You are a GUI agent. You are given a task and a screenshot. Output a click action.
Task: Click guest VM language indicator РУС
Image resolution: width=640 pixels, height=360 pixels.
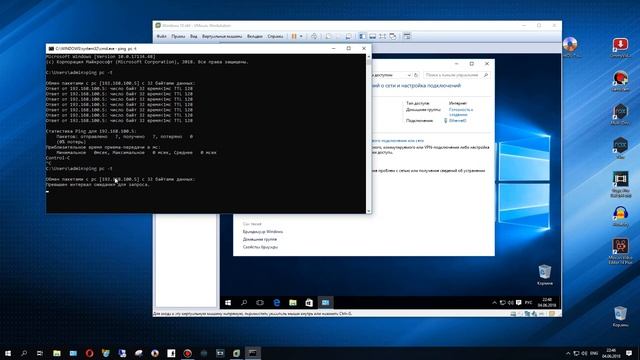tap(529, 302)
